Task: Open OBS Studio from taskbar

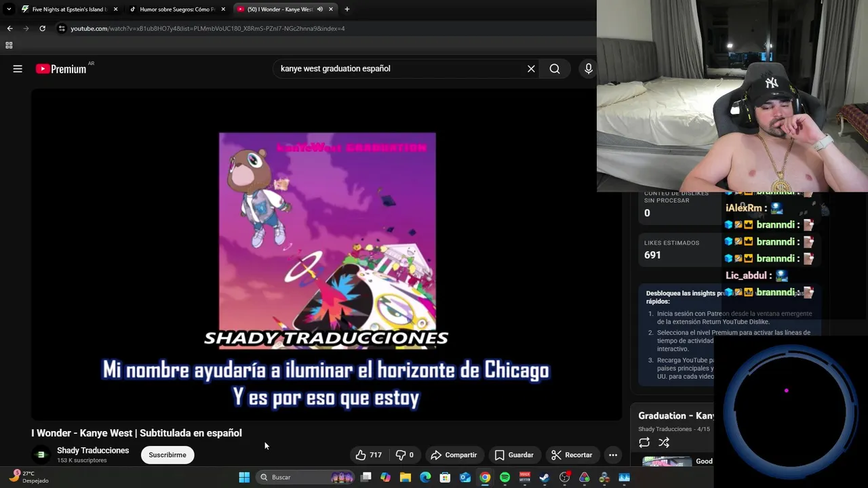Action: [x=564, y=477]
